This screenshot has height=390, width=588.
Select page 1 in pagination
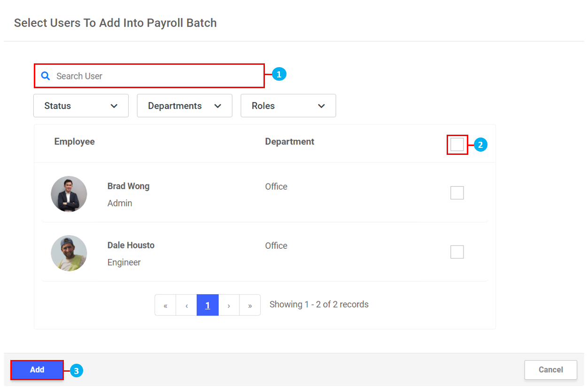208,306
